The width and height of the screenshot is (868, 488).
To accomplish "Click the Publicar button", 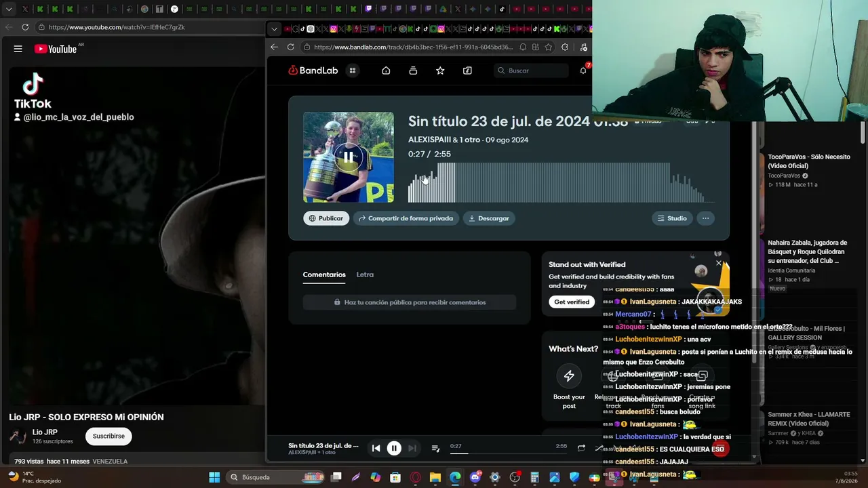I will click(x=326, y=218).
